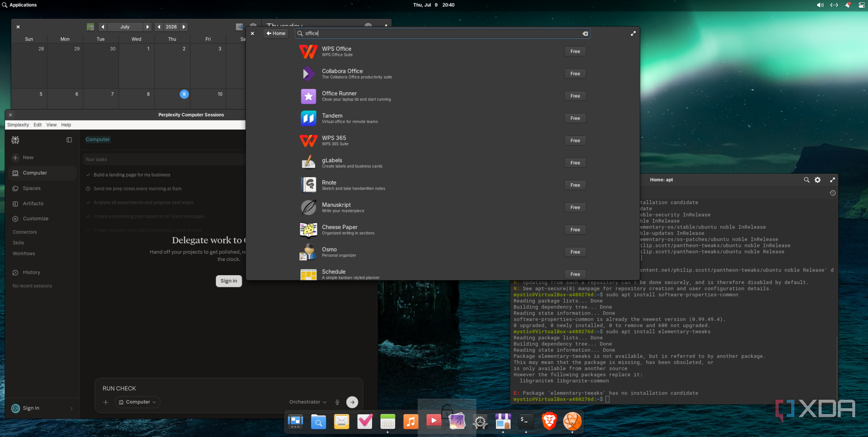The width and height of the screenshot is (868, 437).
Task: Open orange atom app in the dock
Action: [x=572, y=422]
